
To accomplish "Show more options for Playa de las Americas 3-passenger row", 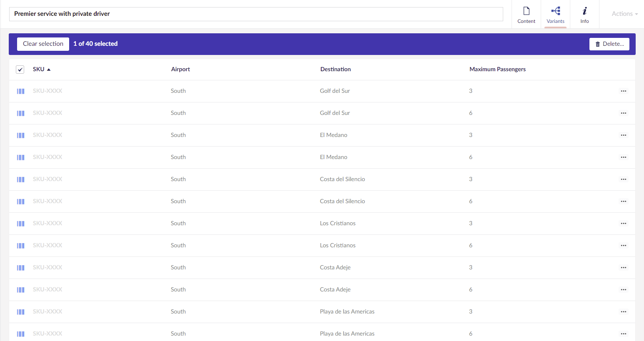I will [x=624, y=311].
